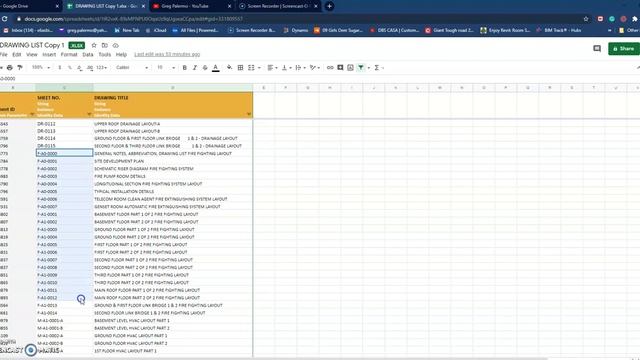Open the zoom level dropdown
Image resolution: width=640 pixels, height=360 pixels.
click(x=41, y=67)
